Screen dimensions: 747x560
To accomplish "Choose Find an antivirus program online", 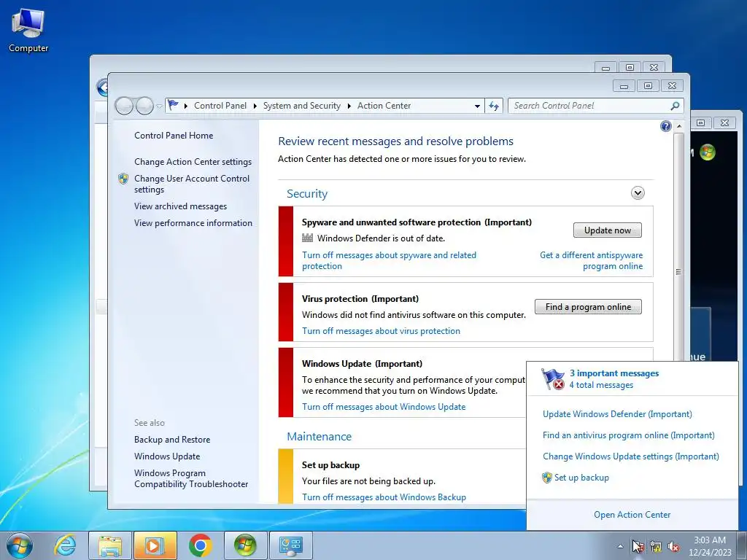I will coord(628,435).
